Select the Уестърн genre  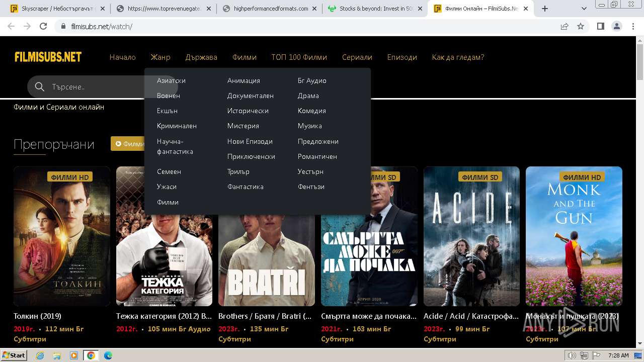click(310, 171)
